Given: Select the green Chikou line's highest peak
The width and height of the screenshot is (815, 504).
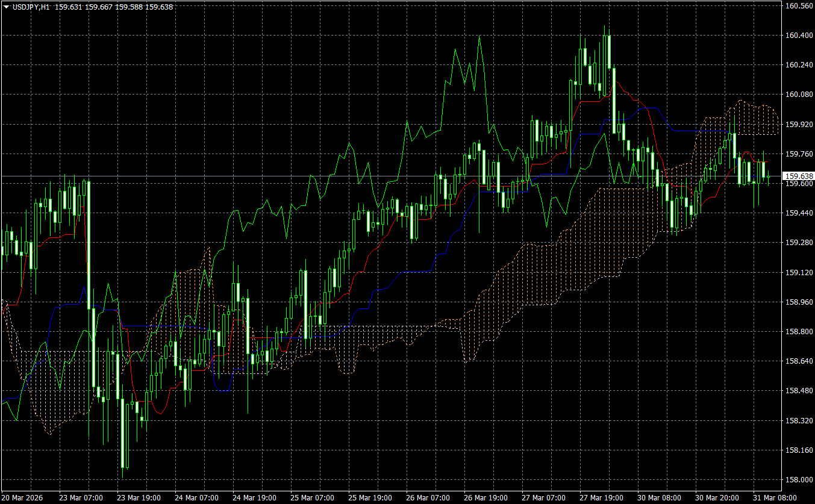Looking at the screenshot, I should (479, 38).
